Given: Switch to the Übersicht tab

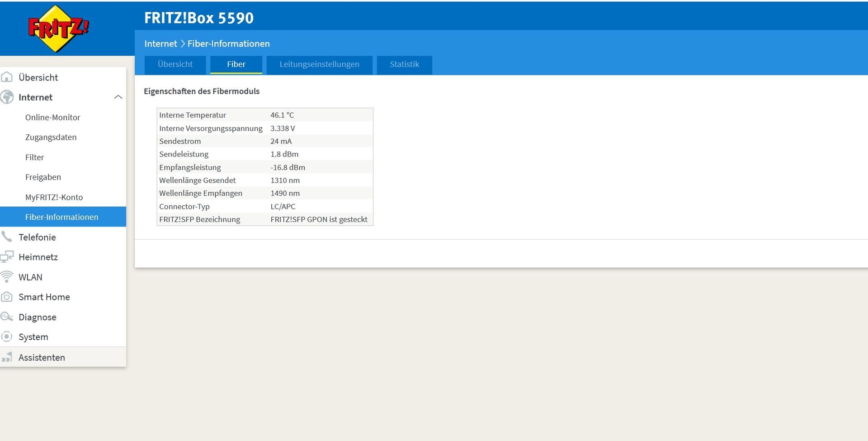Looking at the screenshot, I should point(175,65).
